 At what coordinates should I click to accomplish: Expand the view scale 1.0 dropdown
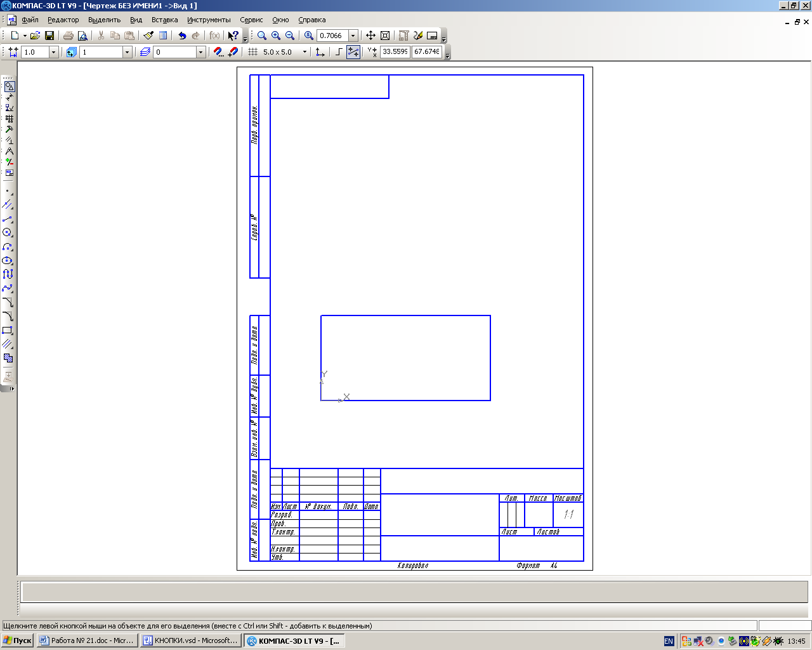[53, 52]
